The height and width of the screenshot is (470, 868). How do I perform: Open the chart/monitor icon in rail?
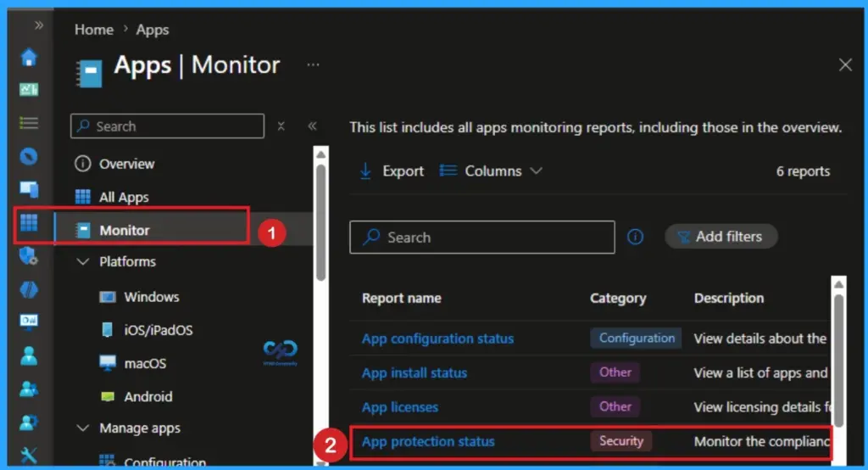click(x=29, y=322)
